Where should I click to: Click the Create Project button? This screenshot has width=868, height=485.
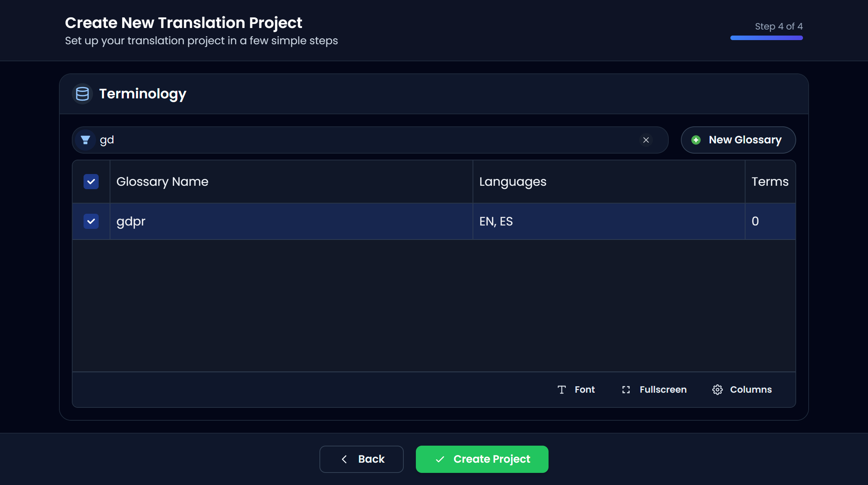point(482,459)
